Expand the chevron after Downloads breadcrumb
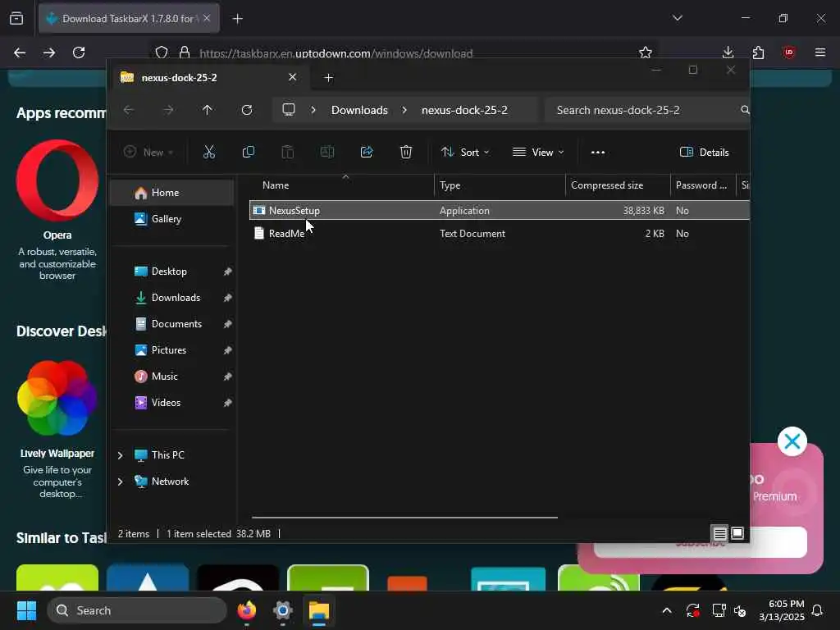This screenshot has height=630, width=840. click(x=404, y=110)
